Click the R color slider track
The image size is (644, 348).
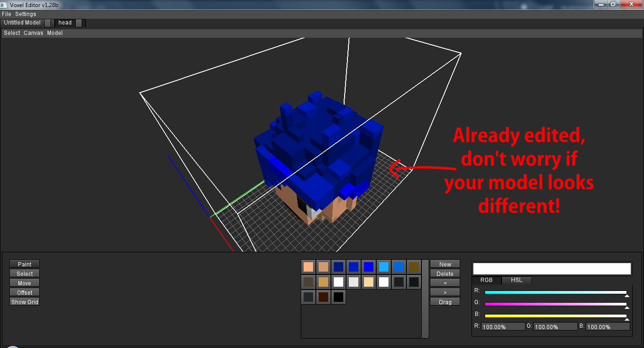[555, 292]
